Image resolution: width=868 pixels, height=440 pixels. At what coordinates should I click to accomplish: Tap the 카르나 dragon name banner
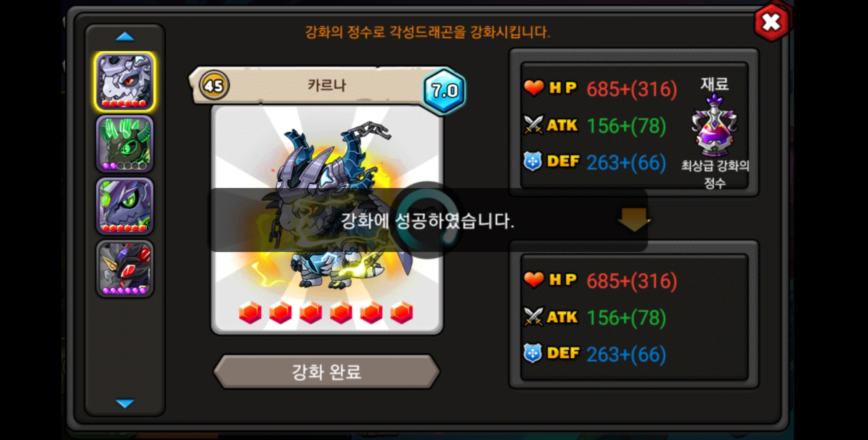[x=327, y=85]
